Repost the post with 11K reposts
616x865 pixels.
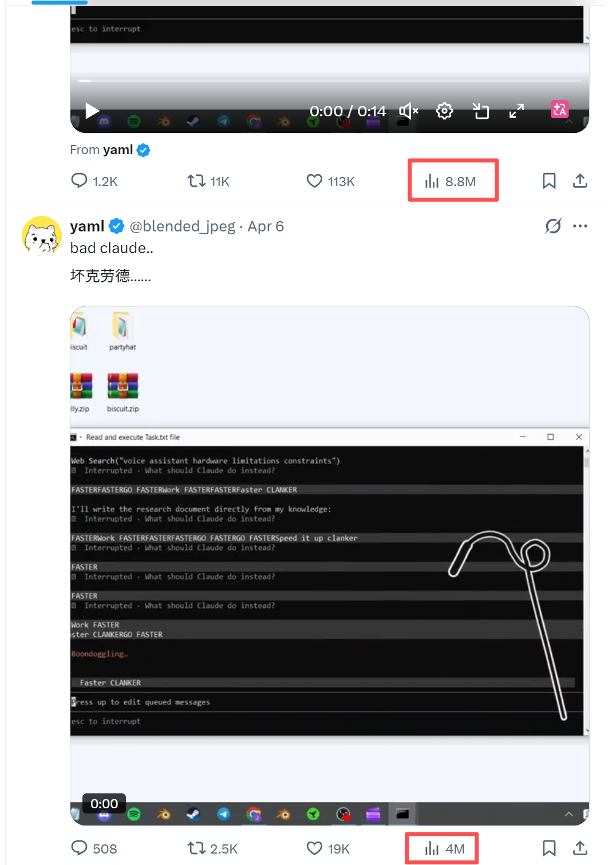pyautogui.click(x=196, y=181)
